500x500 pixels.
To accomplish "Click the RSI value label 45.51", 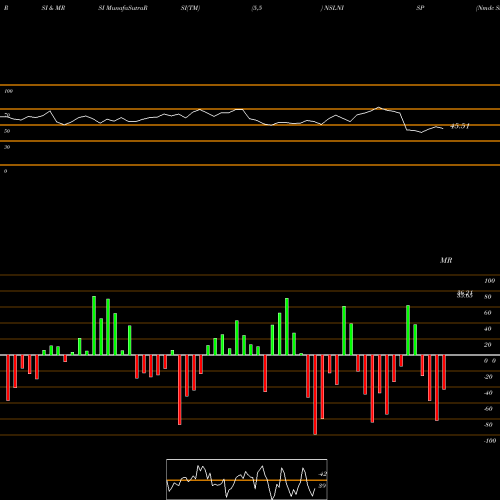I will coord(460,126).
